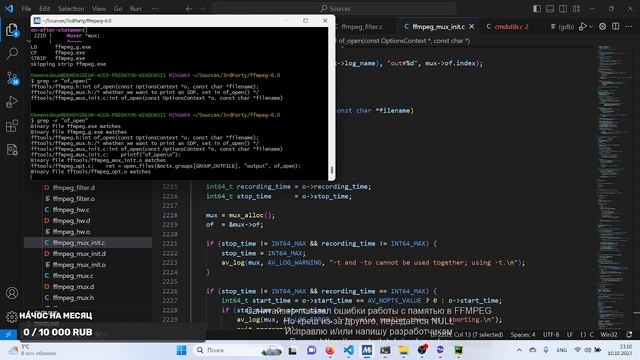Split the editor to the right
This screenshot has height=360, width=640.
(x=616, y=27)
